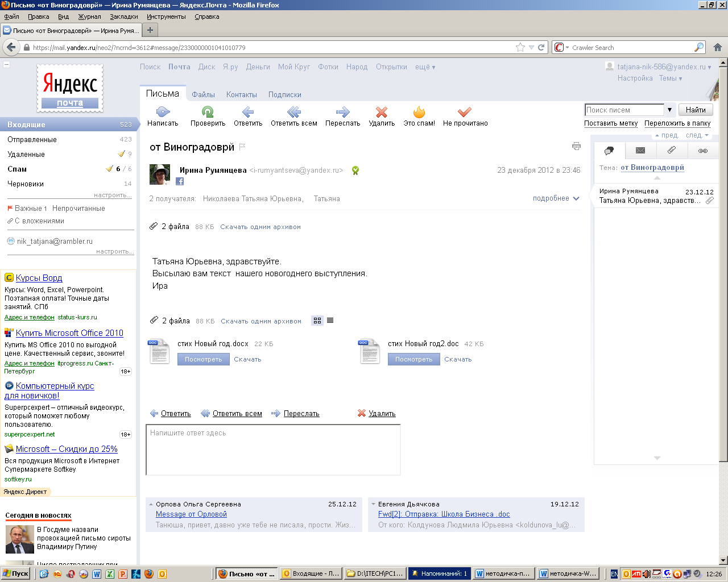Open Входящие taskbar window button
This screenshot has height=582, width=728.
coord(311,573)
